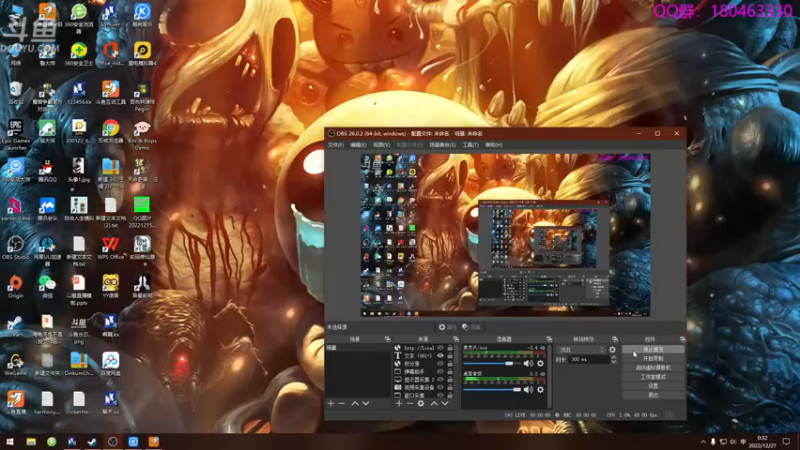
Task: Open WeChat desktop shortcut
Action: tap(47, 286)
